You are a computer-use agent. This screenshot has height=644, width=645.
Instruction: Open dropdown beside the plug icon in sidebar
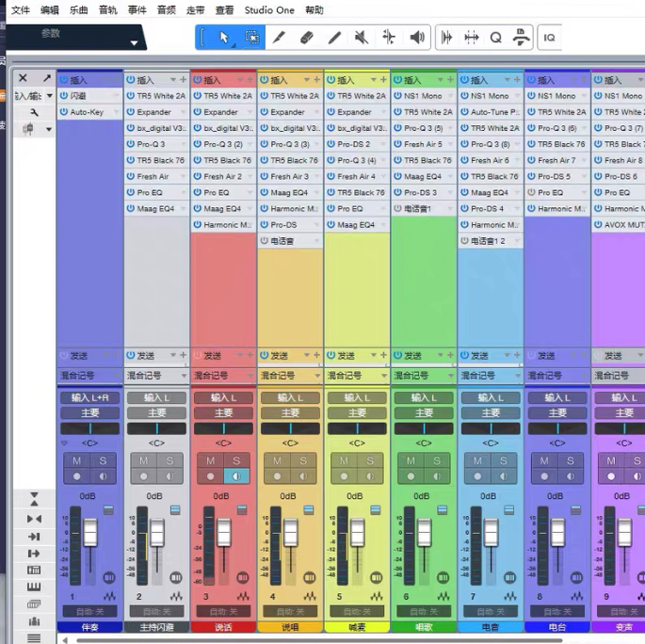click(x=49, y=130)
